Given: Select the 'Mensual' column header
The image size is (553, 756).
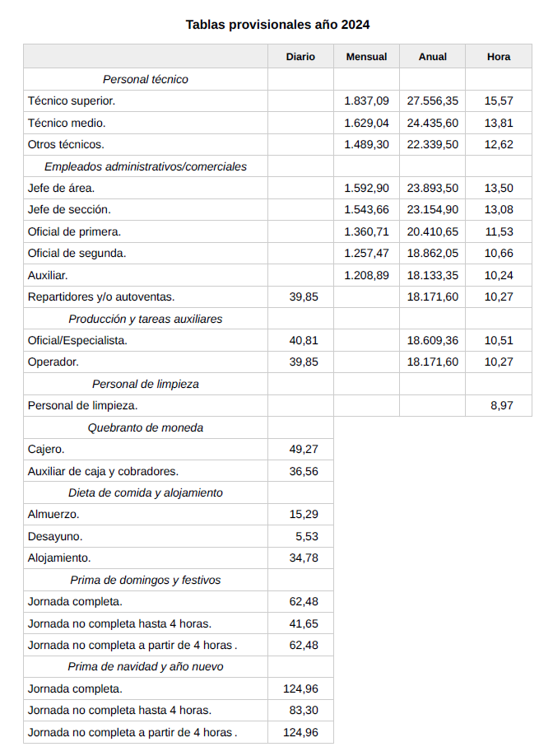Looking at the screenshot, I should (x=366, y=57).
